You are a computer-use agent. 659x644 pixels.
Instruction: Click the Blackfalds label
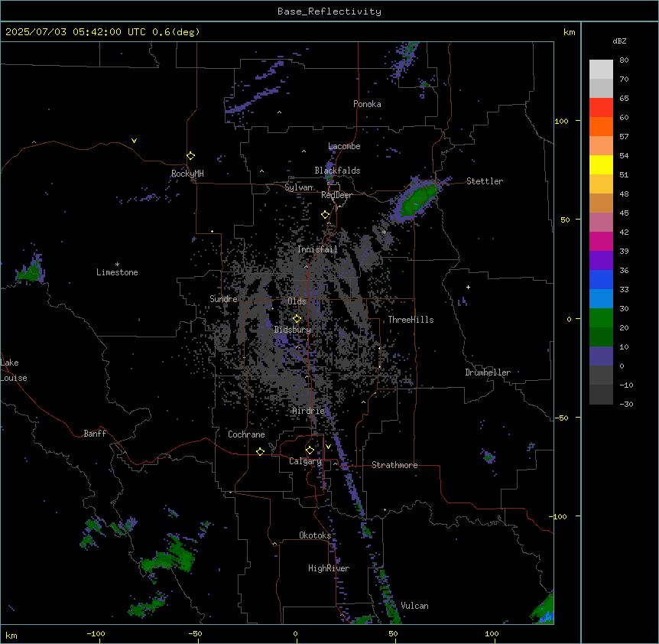tap(337, 171)
